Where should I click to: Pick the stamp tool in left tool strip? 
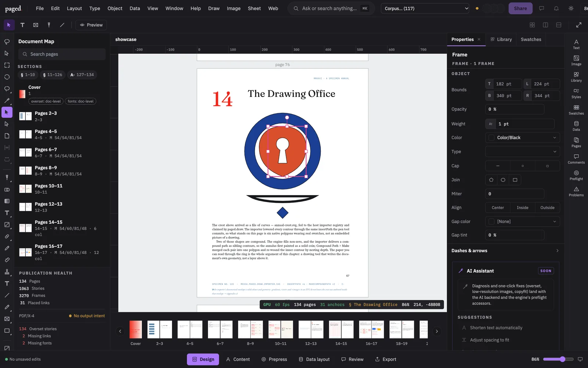point(7,272)
